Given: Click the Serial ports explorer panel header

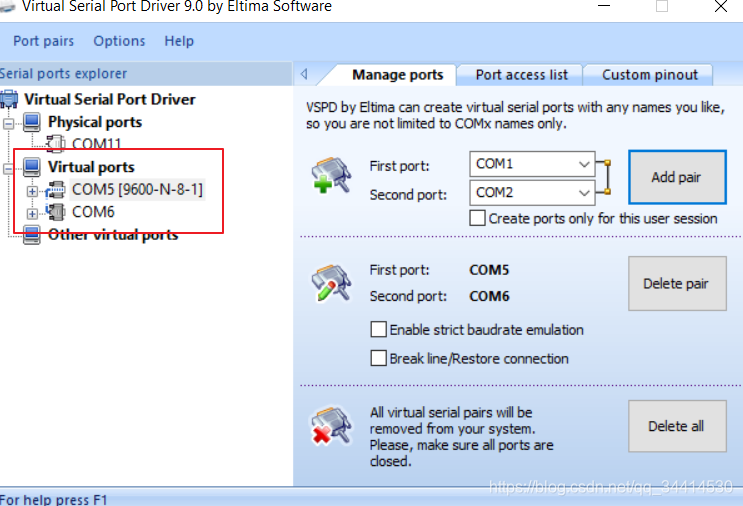Looking at the screenshot, I should [146, 73].
